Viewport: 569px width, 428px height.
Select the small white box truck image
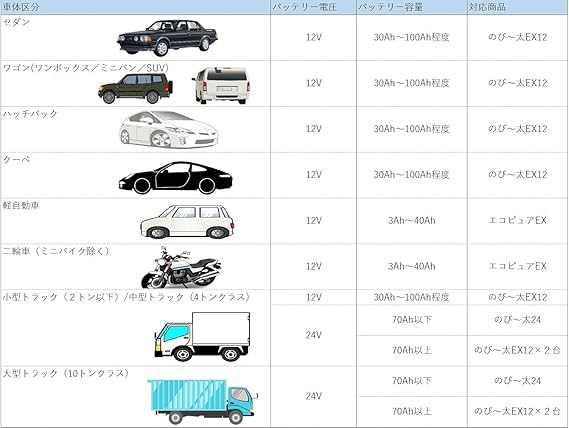pyautogui.click(x=202, y=337)
